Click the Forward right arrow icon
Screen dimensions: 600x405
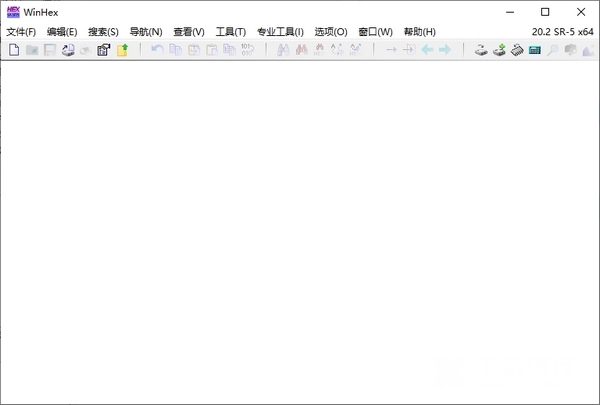[445, 50]
